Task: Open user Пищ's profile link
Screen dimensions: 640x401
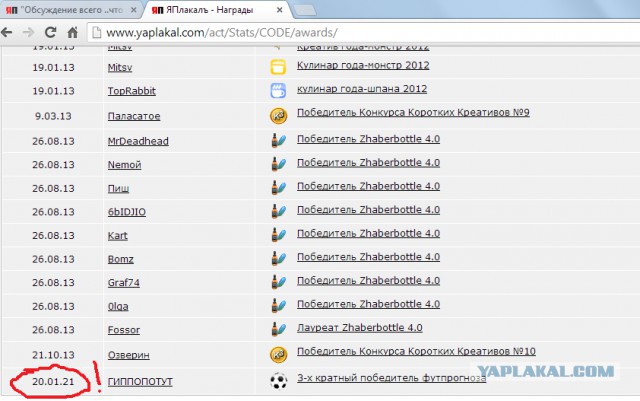Action: pyautogui.click(x=118, y=189)
